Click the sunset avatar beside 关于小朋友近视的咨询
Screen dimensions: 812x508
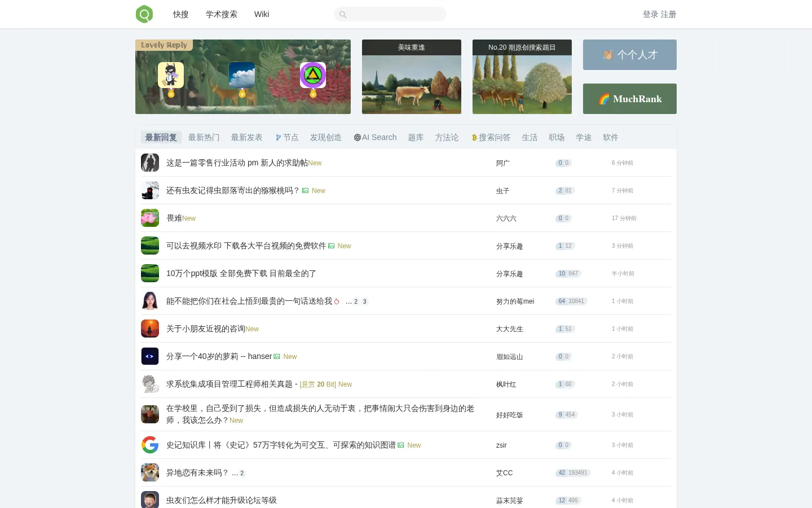click(150, 329)
